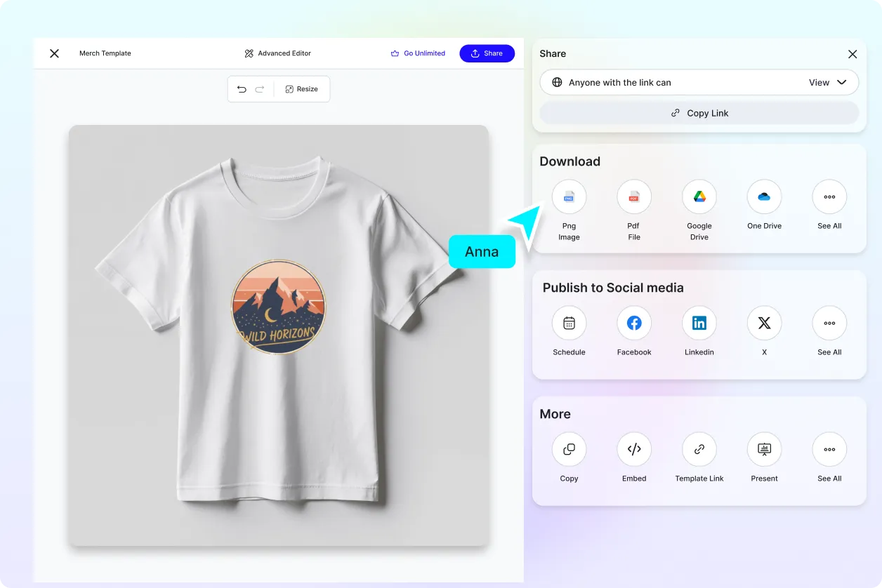Viewport: 882px width, 588px height.
Task: Open See All in More section
Action: 829,449
